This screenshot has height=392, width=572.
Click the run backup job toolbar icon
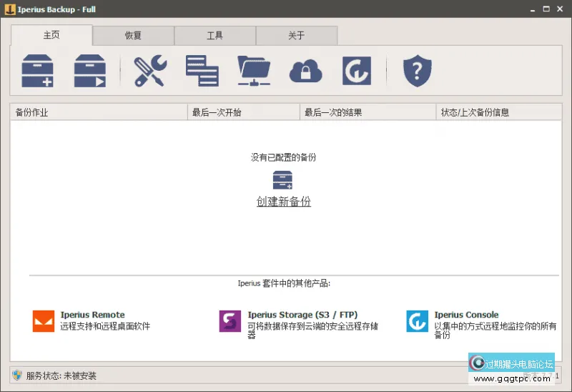pyautogui.click(x=90, y=71)
